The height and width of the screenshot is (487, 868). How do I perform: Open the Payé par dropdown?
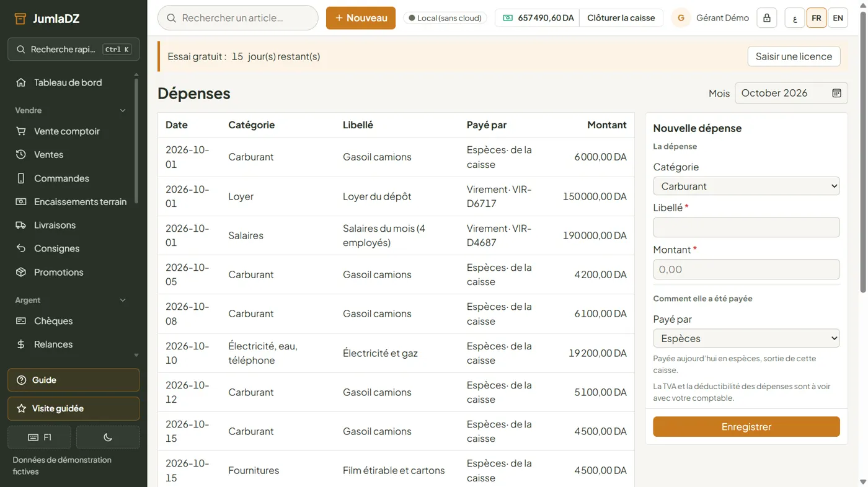point(746,338)
